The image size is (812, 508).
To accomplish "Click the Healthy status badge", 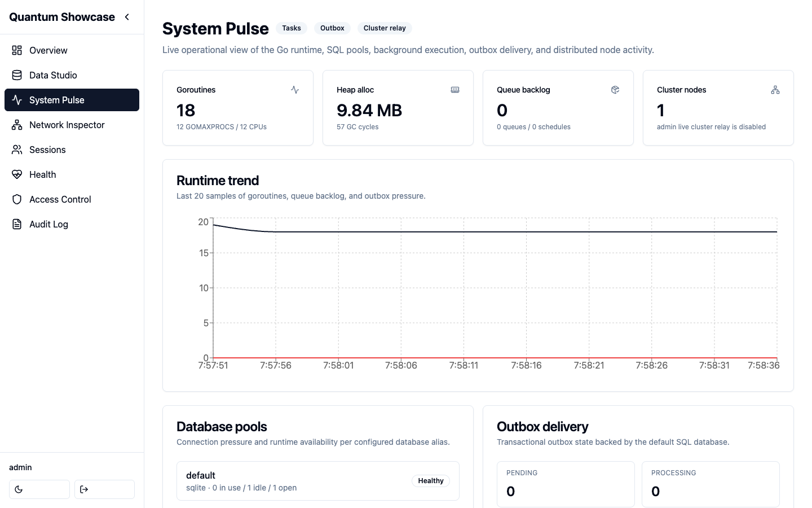I will [x=431, y=481].
